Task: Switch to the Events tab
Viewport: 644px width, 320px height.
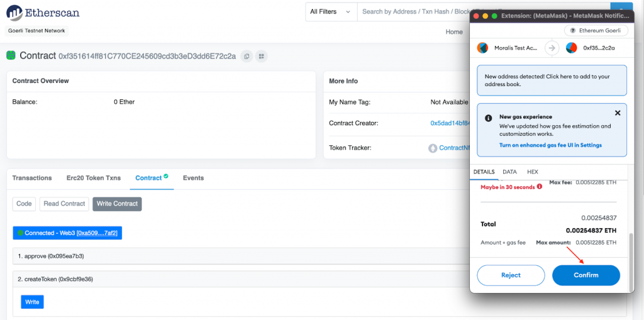Action: point(194,178)
